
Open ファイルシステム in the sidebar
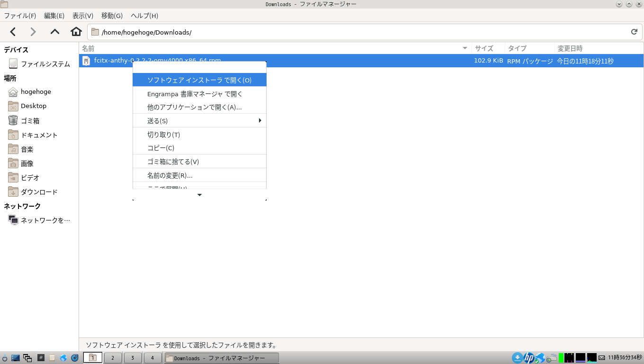39,64
